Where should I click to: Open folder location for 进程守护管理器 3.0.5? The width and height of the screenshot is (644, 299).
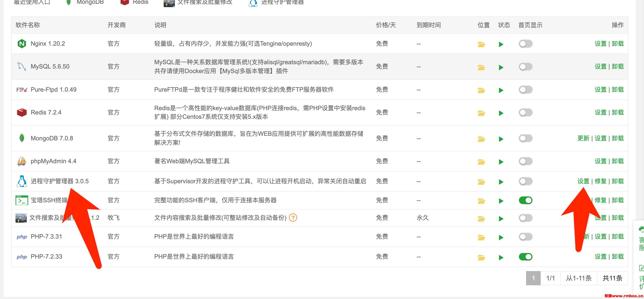481,182
